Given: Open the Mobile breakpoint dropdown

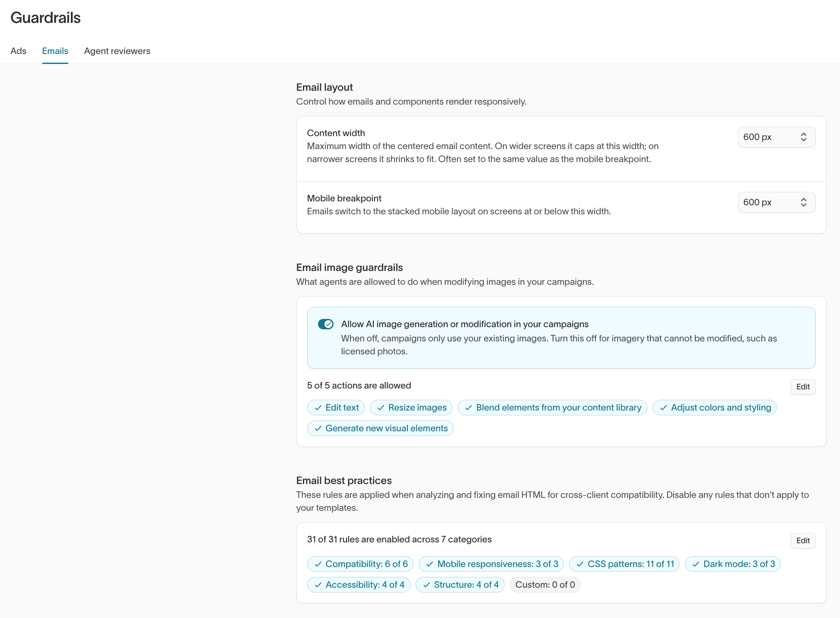Looking at the screenshot, I should tap(776, 202).
